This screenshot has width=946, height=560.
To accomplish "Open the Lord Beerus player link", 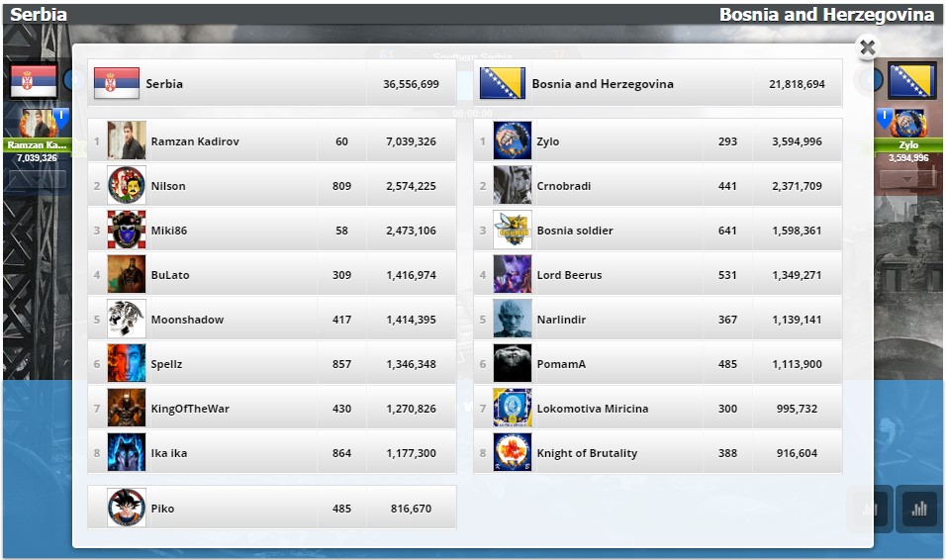I will click(x=570, y=275).
